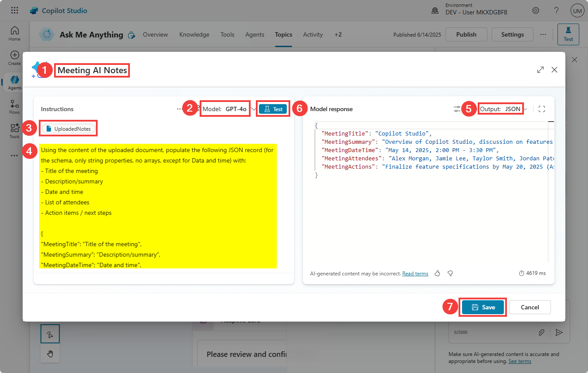
Task: Open the app launcher waffle icon
Action: (x=14, y=10)
